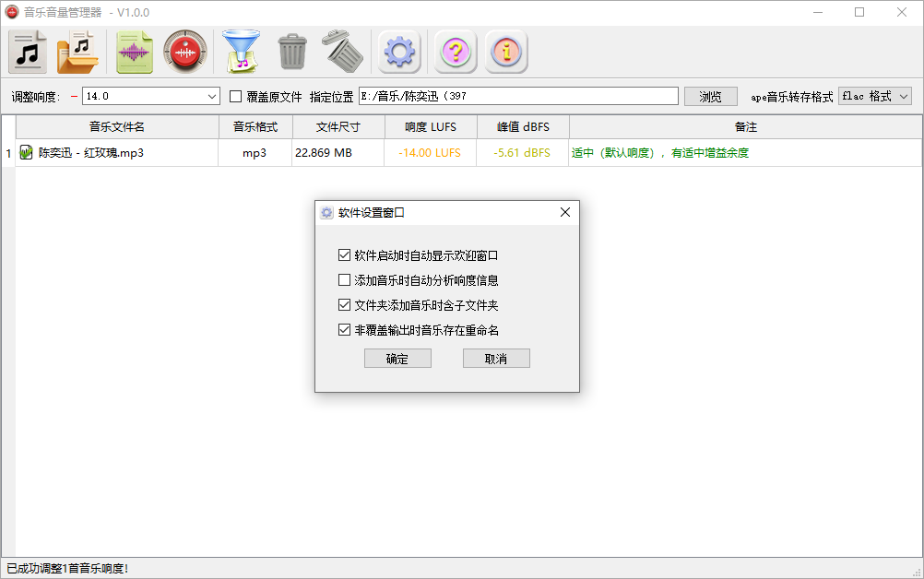Click the funnel filter music icon
The width and height of the screenshot is (924, 579).
241,52
